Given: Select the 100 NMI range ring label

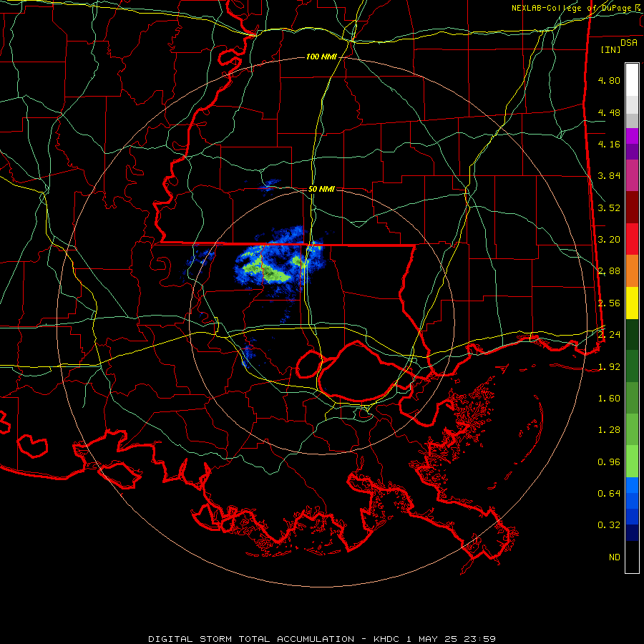Looking at the screenshot, I should (321, 57).
